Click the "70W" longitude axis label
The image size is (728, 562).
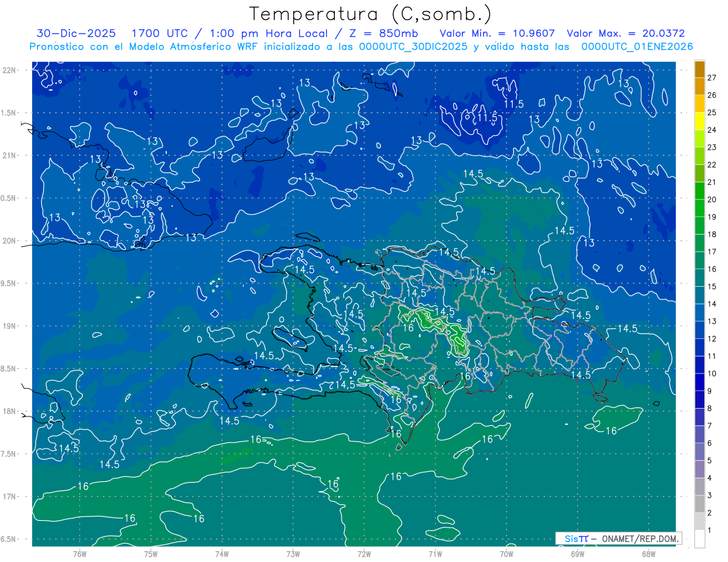point(507,554)
